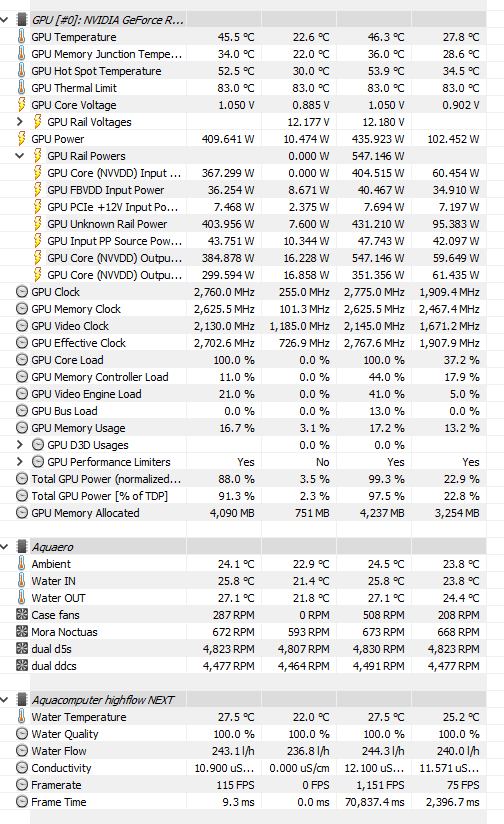Select the Mora Noctuas sensor row
Screen dimensions: 504x824
click(x=250, y=632)
